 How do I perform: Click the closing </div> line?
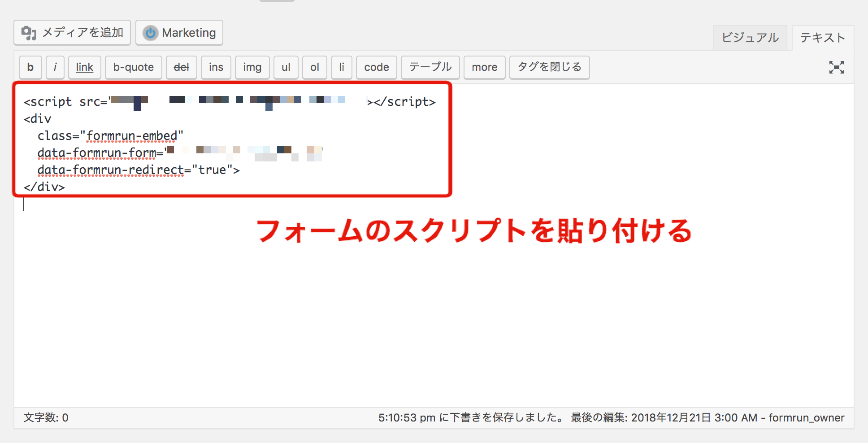(44, 187)
